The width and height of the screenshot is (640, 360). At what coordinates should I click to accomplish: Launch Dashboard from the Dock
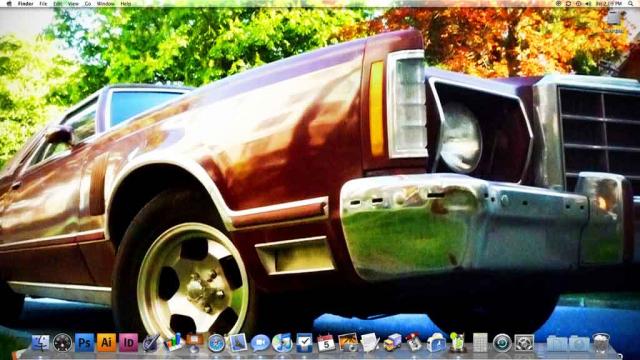tap(62, 343)
